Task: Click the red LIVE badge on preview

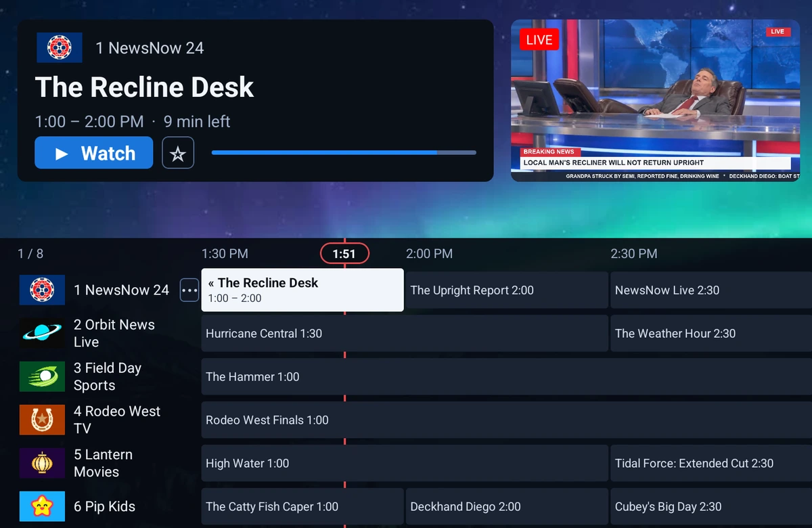Action: [539, 40]
